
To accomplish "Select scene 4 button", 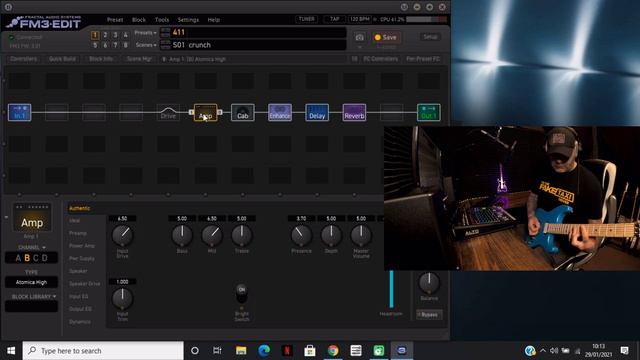I will click(x=125, y=35).
